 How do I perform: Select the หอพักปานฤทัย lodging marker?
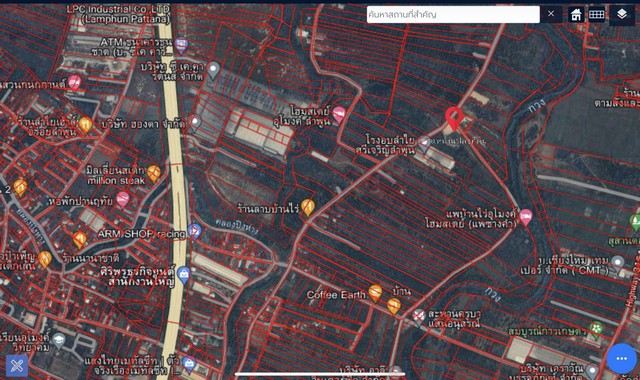point(122,200)
